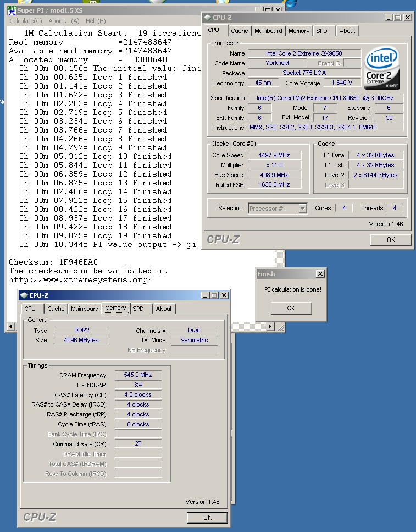Click the Super PI window resize grip
The height and width of the screenshot is (532, 416).
[x=280, y=327]
